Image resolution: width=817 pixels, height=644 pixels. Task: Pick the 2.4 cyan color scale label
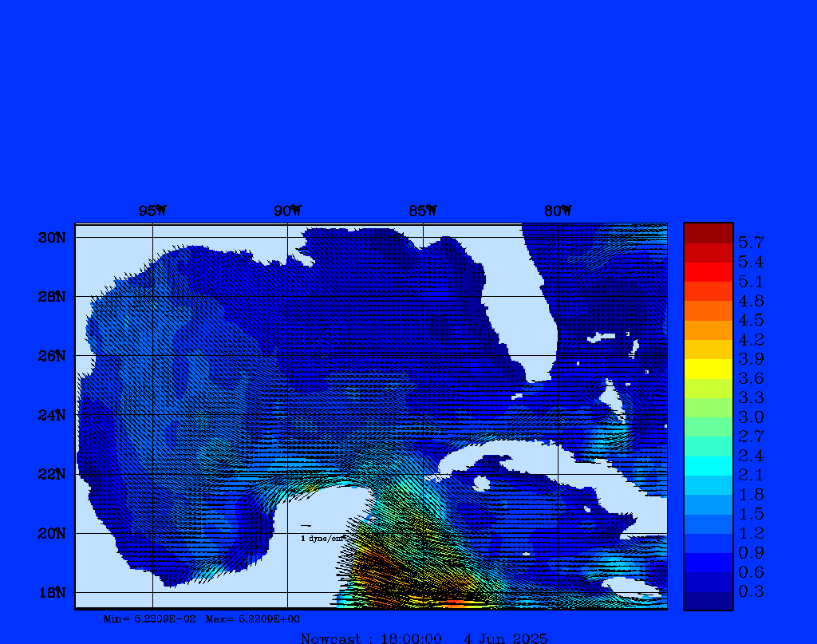[751, 456]
